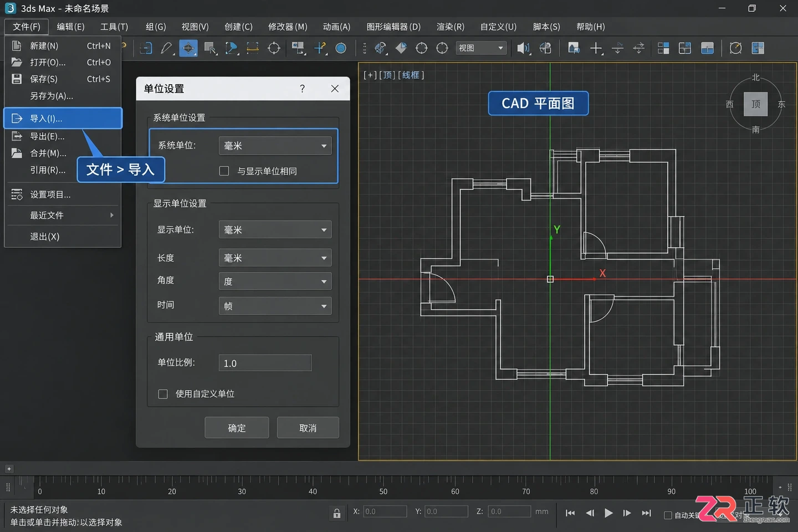Click the viewport [顶] view label
Image resolution: width=798 pixels, height=532 pixels.
coord(387,75)
